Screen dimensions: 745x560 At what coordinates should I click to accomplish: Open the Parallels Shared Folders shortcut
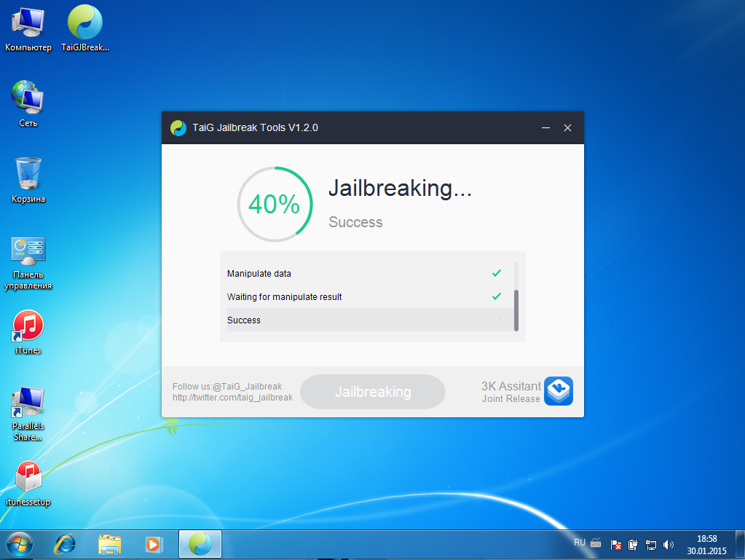coord(28,402)
